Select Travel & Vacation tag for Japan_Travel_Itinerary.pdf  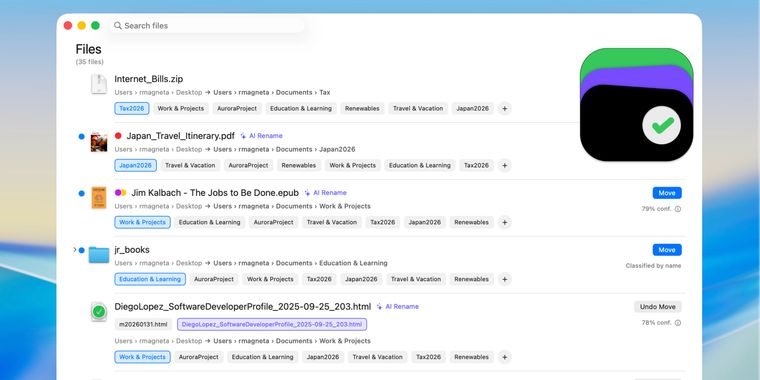(x=190, y=165)
